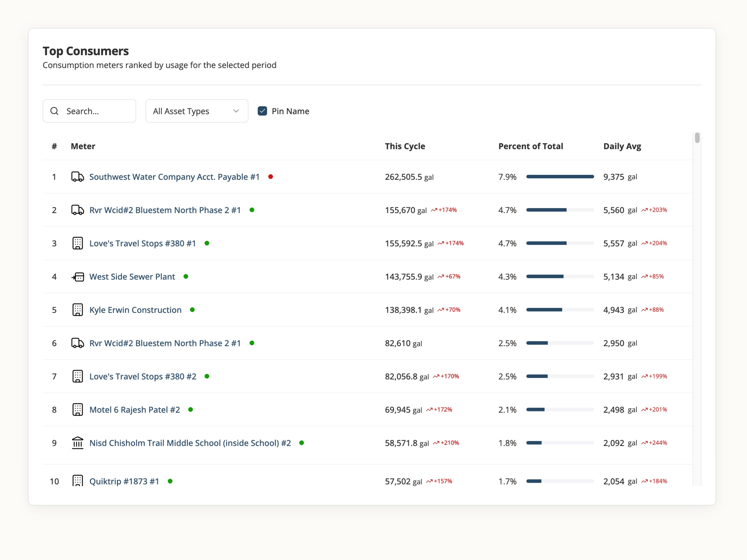747x560 pixels.
Task: Open the Kyle Erwin Construction meter link
Action: [x=135, y=310]
